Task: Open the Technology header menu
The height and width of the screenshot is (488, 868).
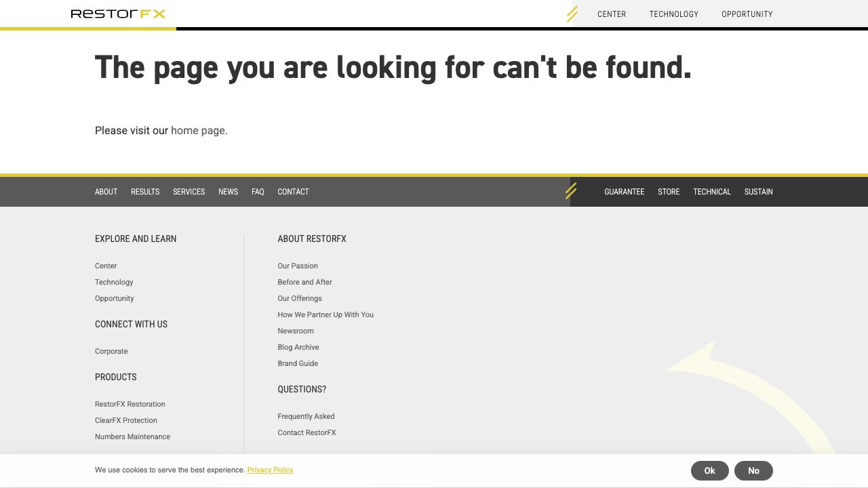Action: point(673,14)
